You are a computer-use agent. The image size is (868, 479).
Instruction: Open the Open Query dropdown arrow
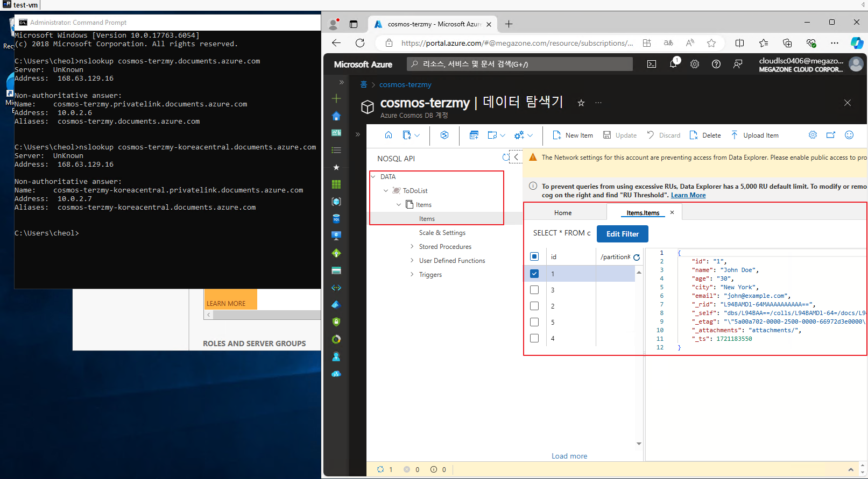(x=503, y=135)
